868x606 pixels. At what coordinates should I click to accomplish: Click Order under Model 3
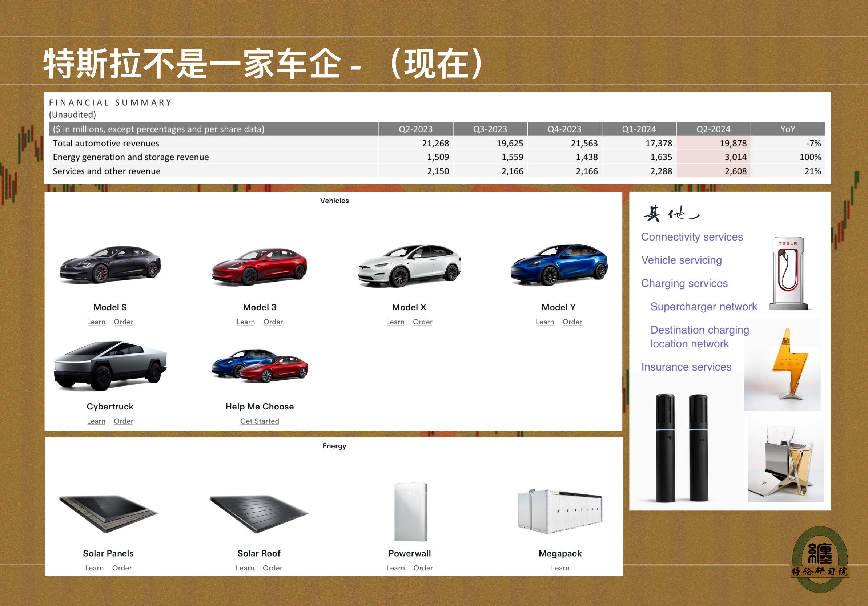[x=273, y=322]
